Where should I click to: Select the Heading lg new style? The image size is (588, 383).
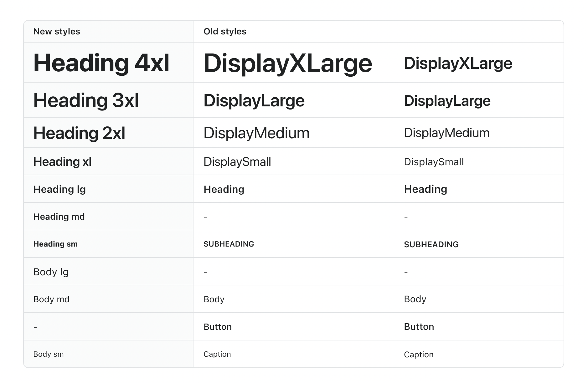pyautogui.click(x=59, y=189)
